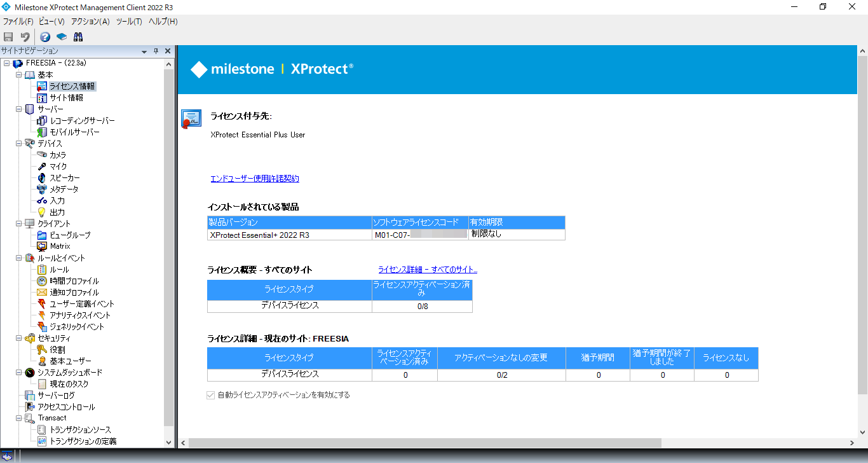The image size is (868, 463).
Task: Toggle auto-hide pin on navigation panel
Action: [156, 51]
